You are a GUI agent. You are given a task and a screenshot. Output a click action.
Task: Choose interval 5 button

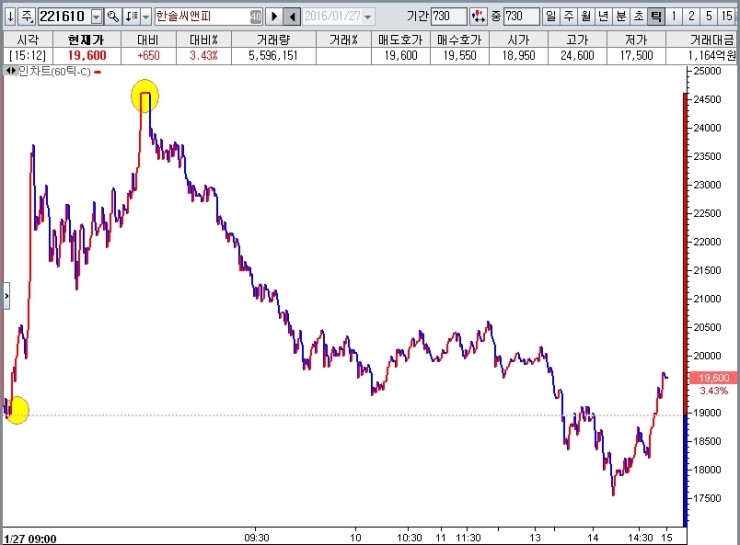pos(708,17)
